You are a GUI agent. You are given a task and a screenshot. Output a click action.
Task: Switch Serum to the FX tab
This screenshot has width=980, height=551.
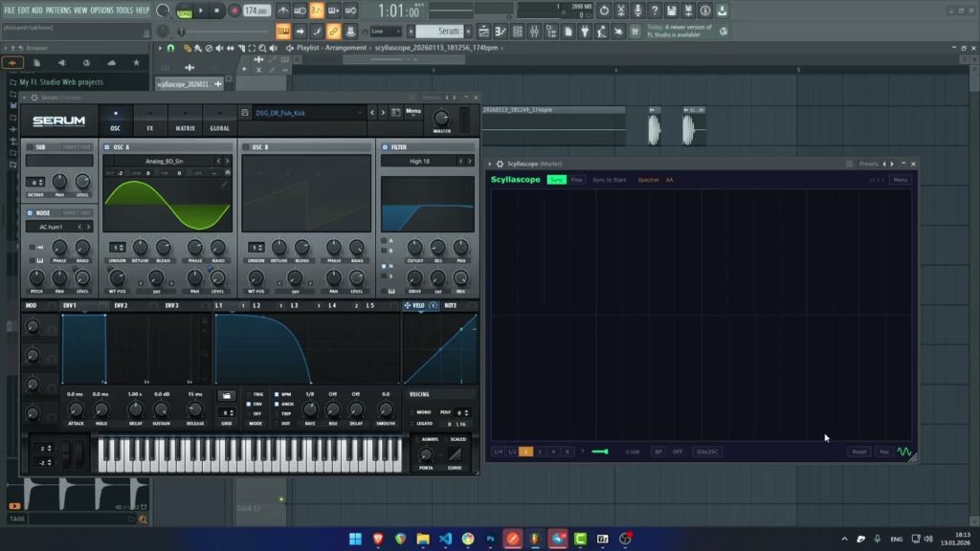coord(150,120)
